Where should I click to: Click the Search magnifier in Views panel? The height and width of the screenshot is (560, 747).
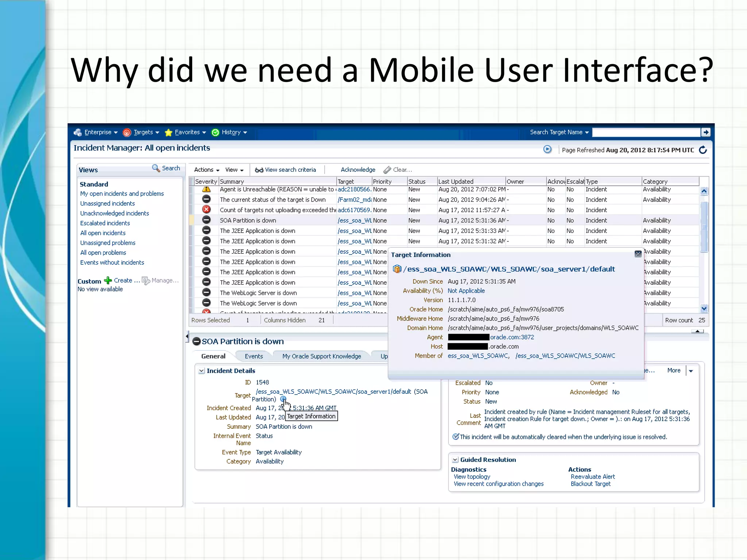tap(156, 168)
